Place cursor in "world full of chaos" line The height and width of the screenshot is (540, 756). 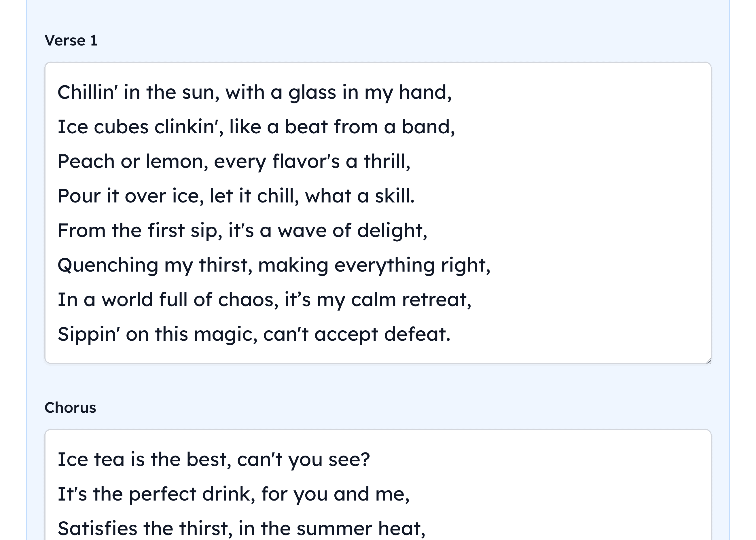[x=264, y=300]
